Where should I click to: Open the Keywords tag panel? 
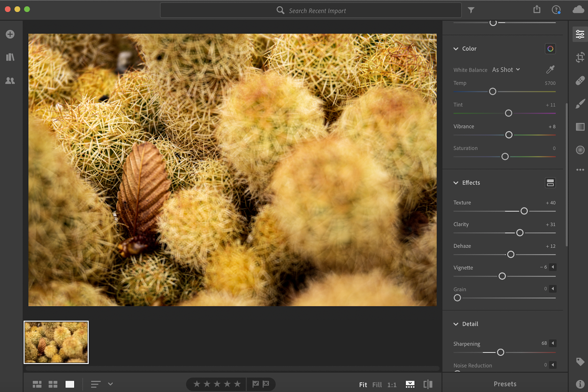(580, 362)
